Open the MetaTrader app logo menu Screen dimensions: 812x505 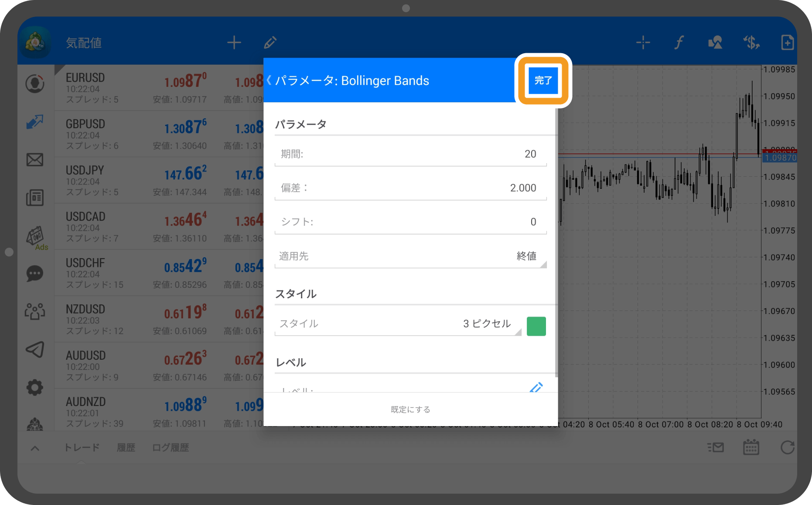[35, 42]
